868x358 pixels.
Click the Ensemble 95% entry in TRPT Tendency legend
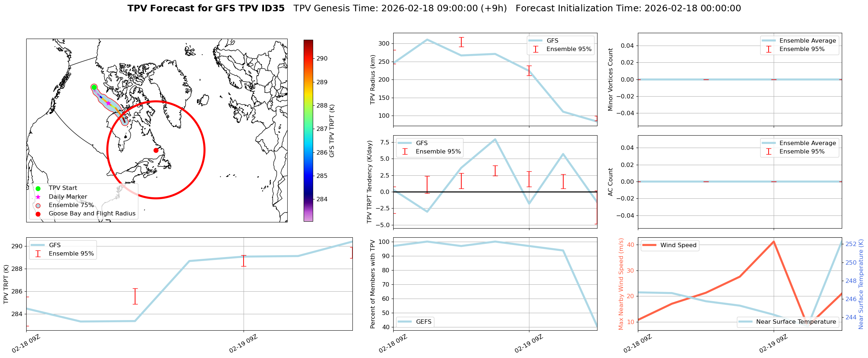(438, 152)
